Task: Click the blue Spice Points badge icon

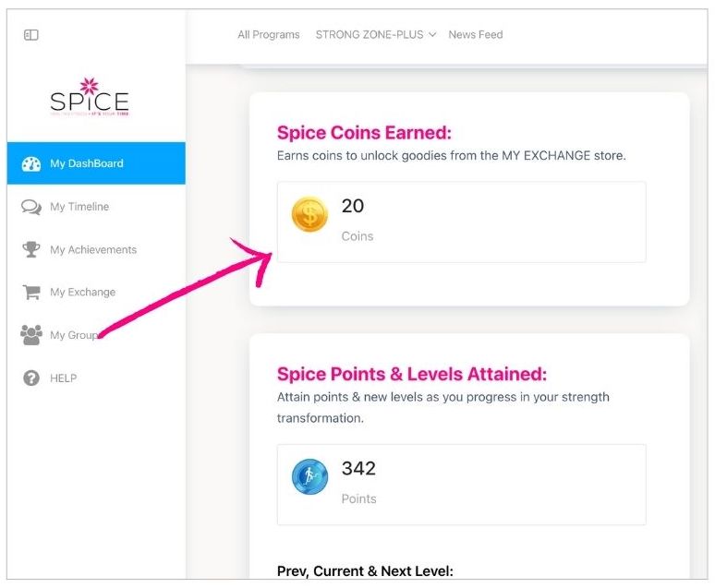Action: 309,477
